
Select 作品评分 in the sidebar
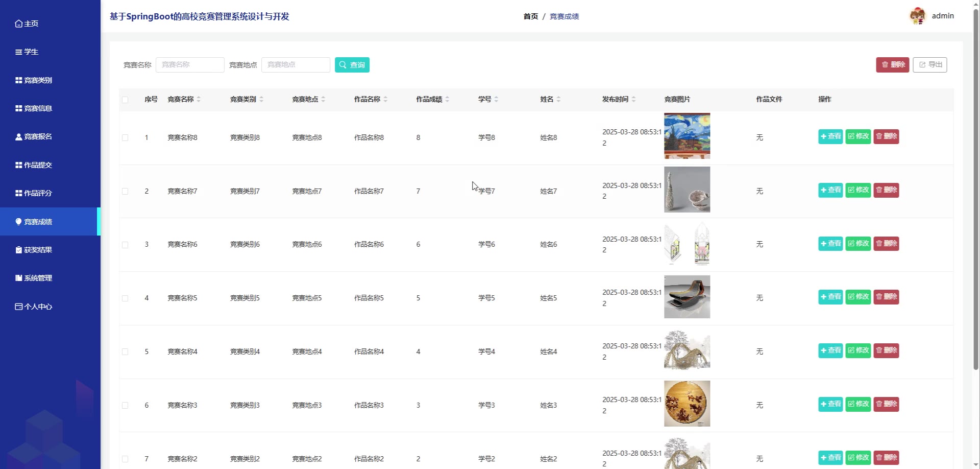coord(50,193)
